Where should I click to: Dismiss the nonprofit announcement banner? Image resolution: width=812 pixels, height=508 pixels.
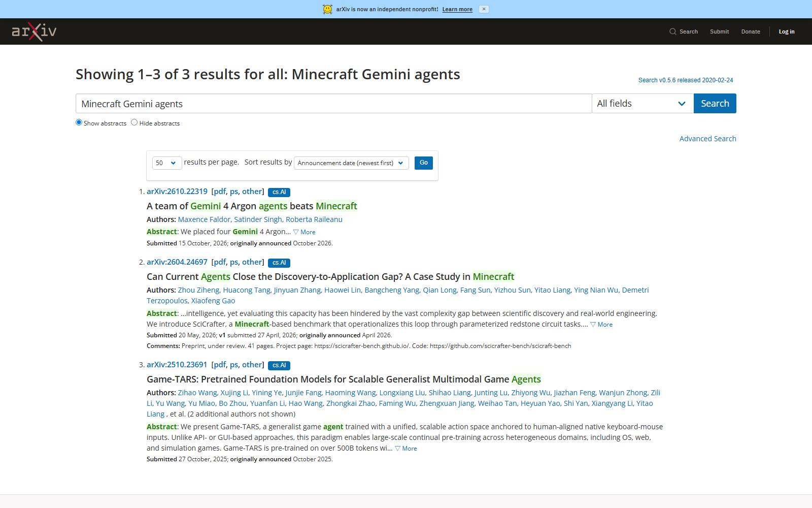[x=484, y=9]
